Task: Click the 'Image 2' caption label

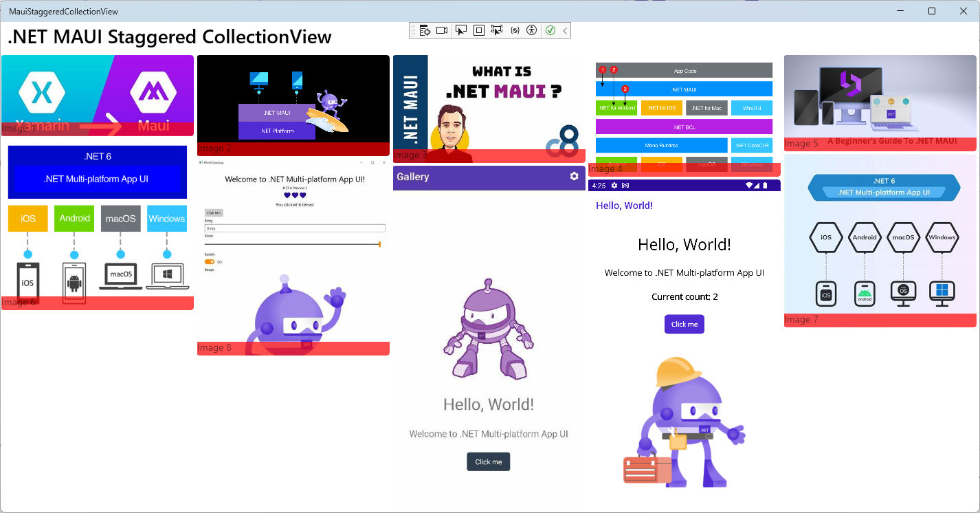Action: [214, 149]
